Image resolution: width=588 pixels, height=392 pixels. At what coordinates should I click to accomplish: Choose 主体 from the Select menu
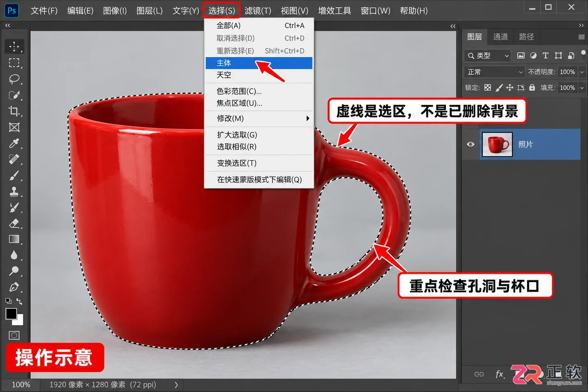point(259,63)
